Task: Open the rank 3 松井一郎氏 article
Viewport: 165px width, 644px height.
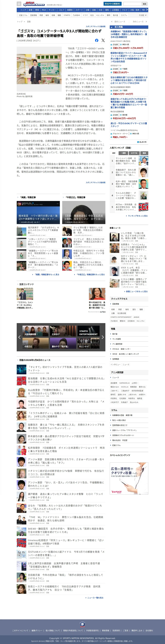Action: coord(129,184)
